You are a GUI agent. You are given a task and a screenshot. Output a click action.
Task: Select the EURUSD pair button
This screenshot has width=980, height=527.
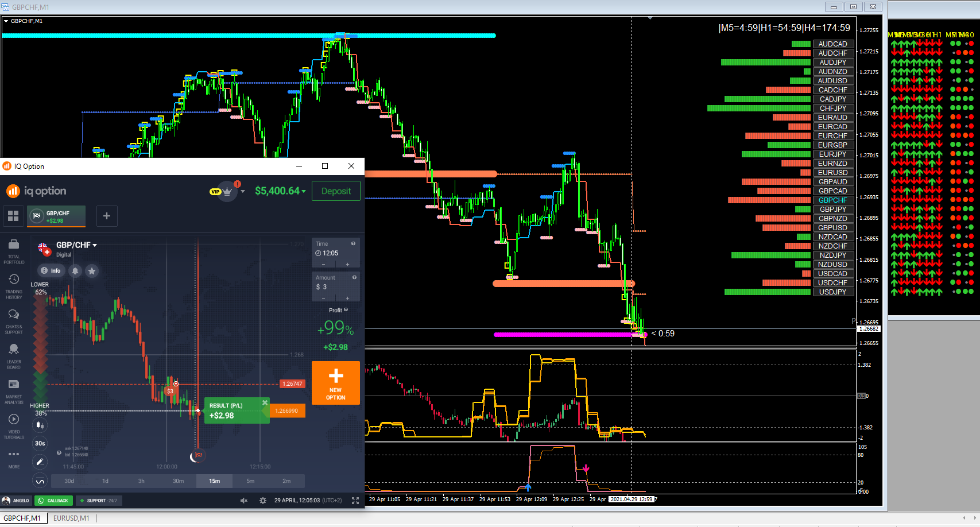coord(833,173)
